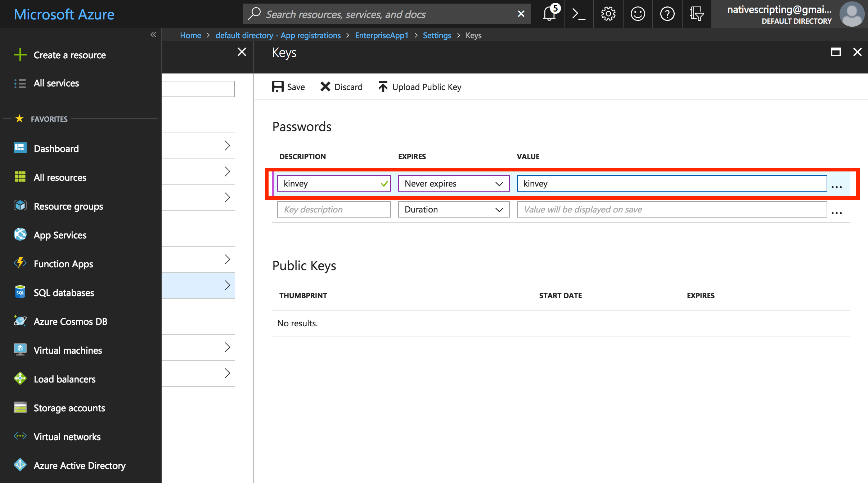Collapse the left sidebar with double chevron
Image resolution: width=868 pixels, height=483 pixels.
click(153, 35)
